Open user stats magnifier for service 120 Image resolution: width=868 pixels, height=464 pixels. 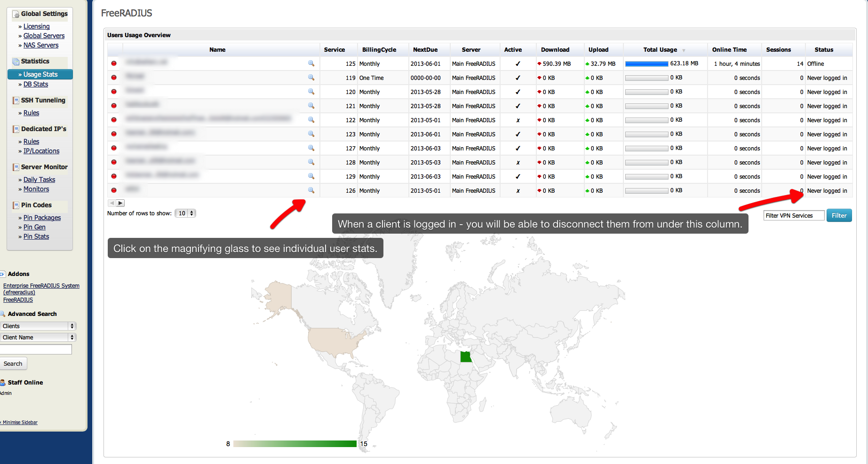[311, 91]
